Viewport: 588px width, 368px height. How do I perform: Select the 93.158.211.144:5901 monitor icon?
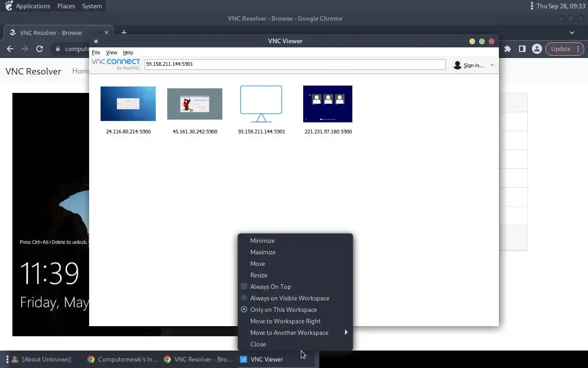tap(261, 104)
